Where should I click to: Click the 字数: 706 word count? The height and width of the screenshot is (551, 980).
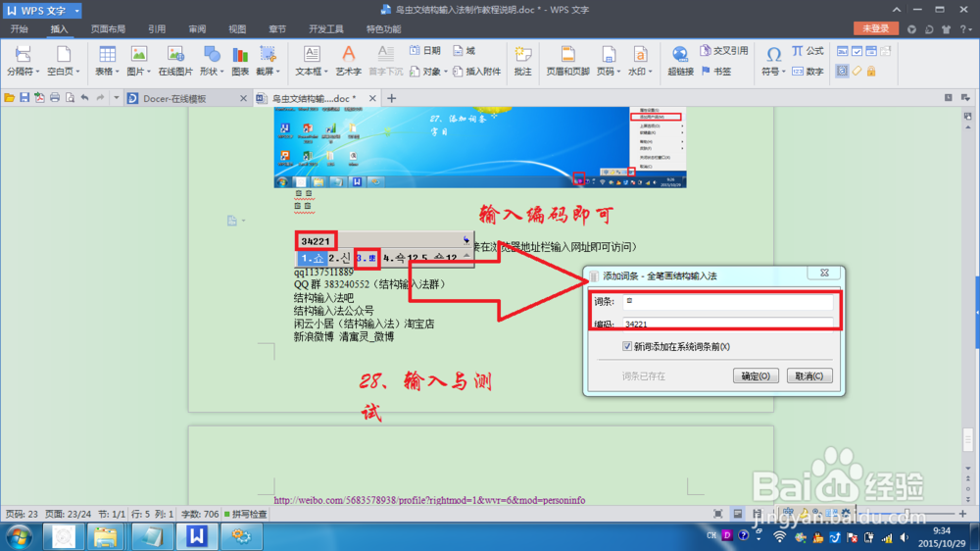200,514
